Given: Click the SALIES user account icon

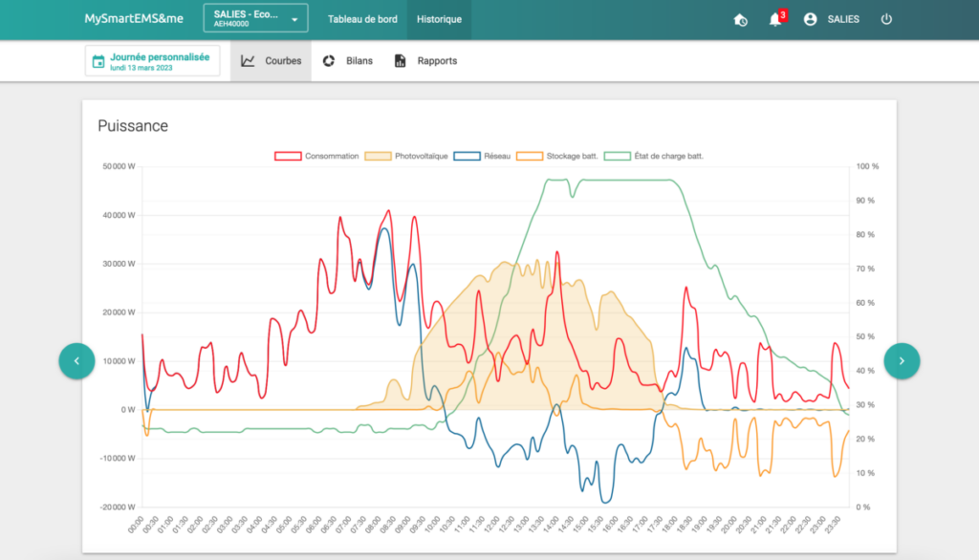Looking at the screenshot, I should (x=810, y=19).
